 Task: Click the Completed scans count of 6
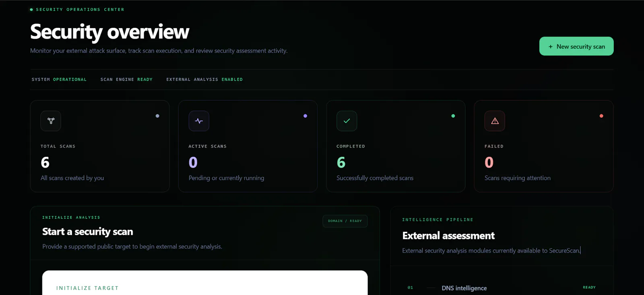[341, 162]
